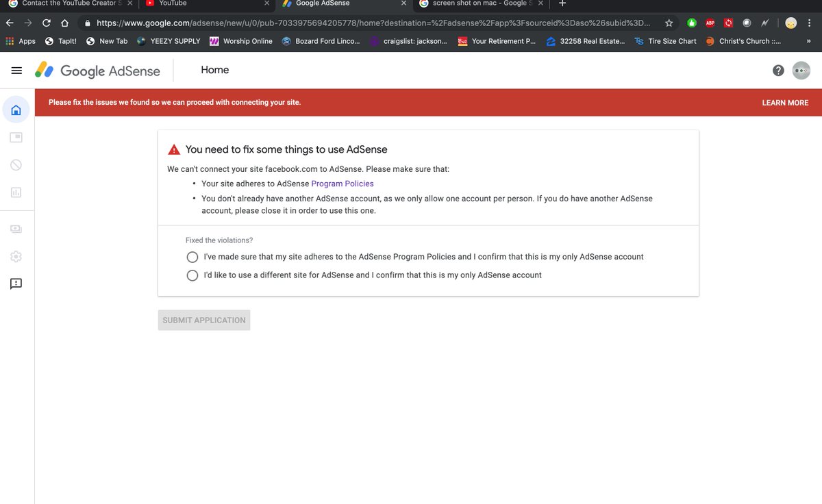Click the red warning triangle icon

[x=174, y=149]
